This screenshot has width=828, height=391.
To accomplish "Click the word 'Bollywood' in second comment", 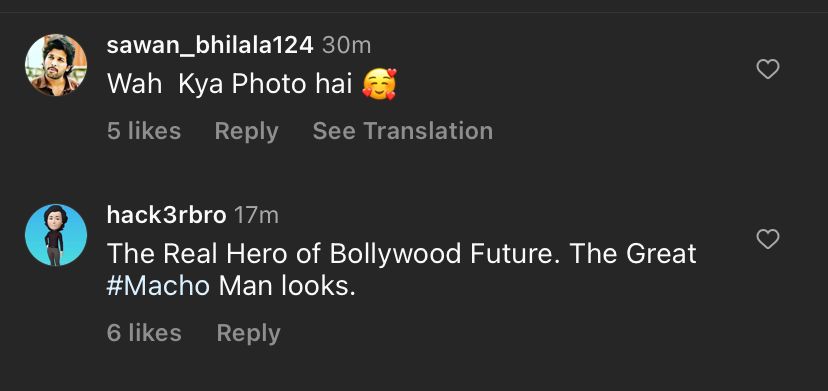I will [x=396, y=254].
